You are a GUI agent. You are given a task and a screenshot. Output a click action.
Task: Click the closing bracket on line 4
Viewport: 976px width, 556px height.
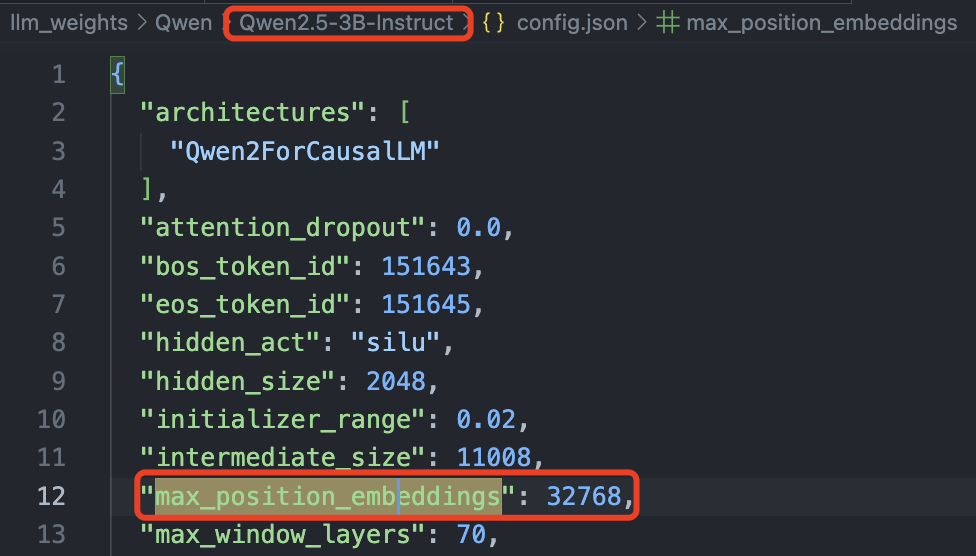[x=148, y=189]
